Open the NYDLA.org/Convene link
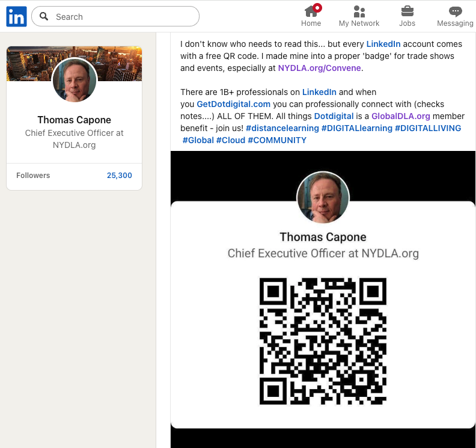The image size is (476, 448). (x=320, y=68)
